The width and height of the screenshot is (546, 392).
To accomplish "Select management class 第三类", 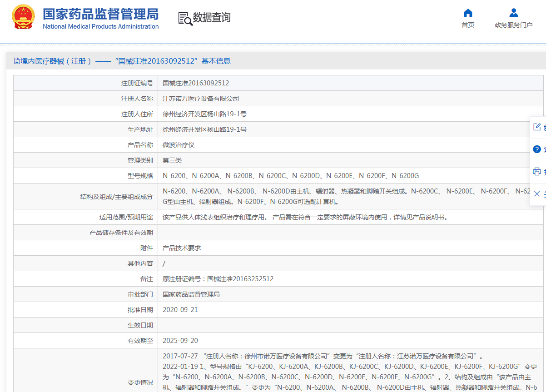I will click(172, 160).
